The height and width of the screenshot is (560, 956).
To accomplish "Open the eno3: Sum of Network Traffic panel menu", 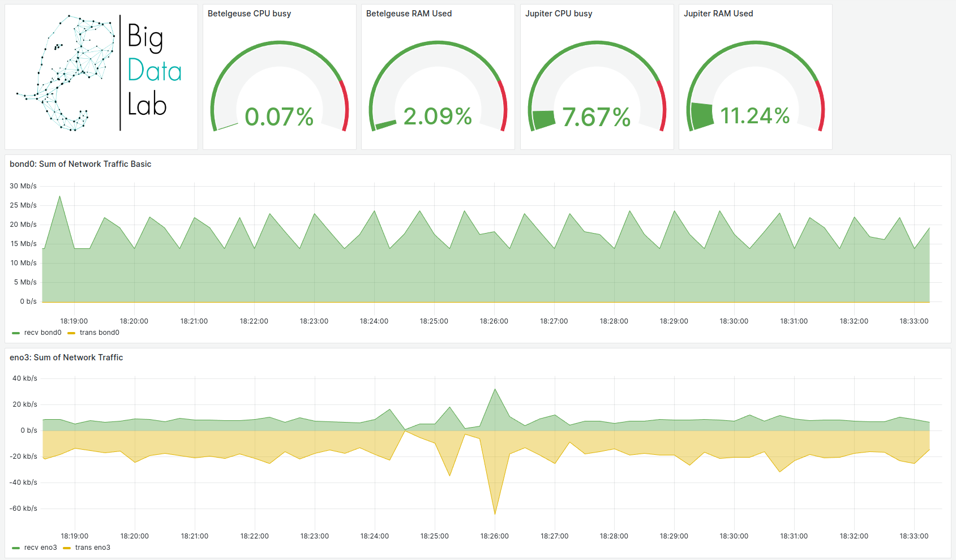I will tap(67, 357).
